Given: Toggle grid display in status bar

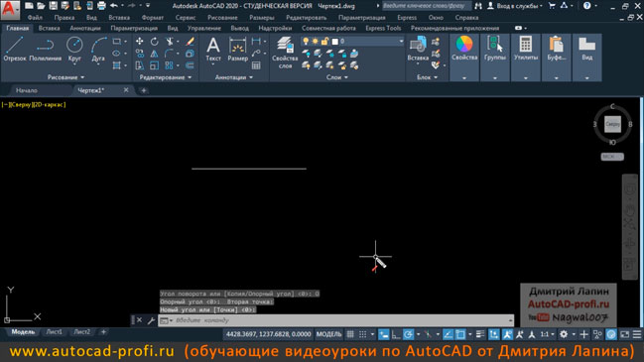Looking at the screenshot, I should click(350, 334).
